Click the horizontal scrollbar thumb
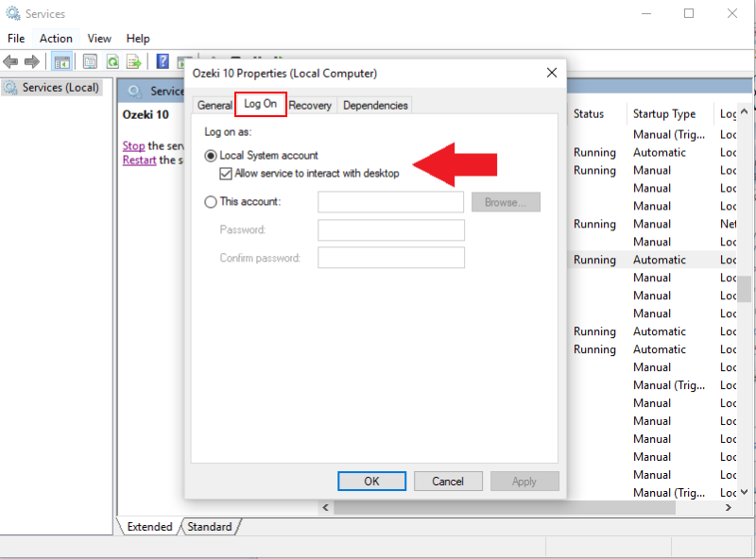This screenshot has width=756, height=559. [x=505, y=507]
